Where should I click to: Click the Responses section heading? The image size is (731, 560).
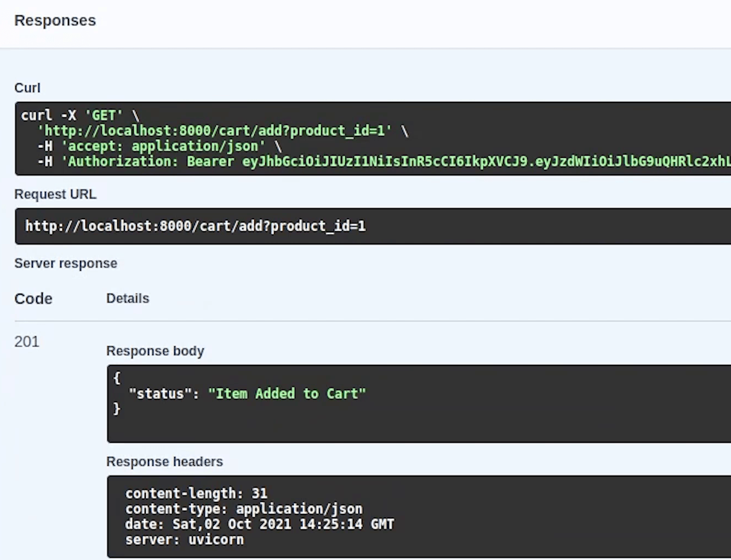[55, 21]
